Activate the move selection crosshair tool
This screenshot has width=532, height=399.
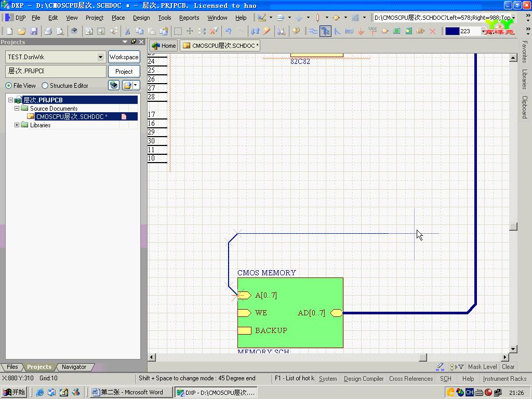pos(190,31)
